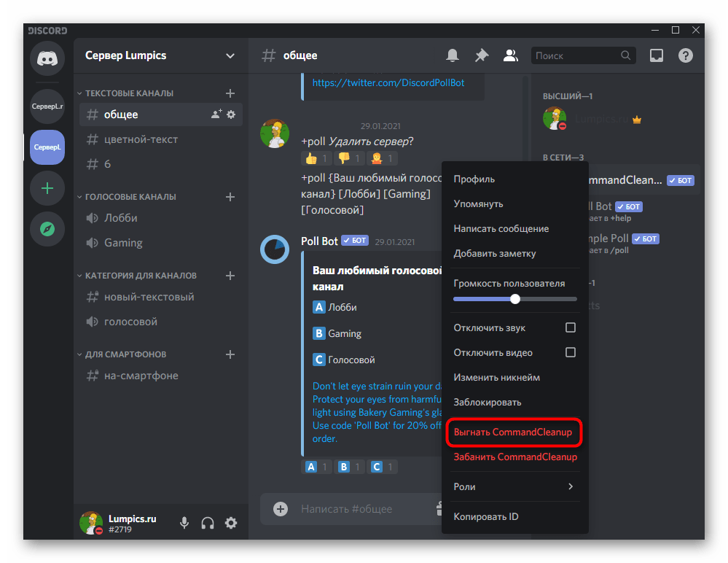Viewport: 728px width, 563px height.
Task: Click the Поиск search field
Action: tap(576, 55)
